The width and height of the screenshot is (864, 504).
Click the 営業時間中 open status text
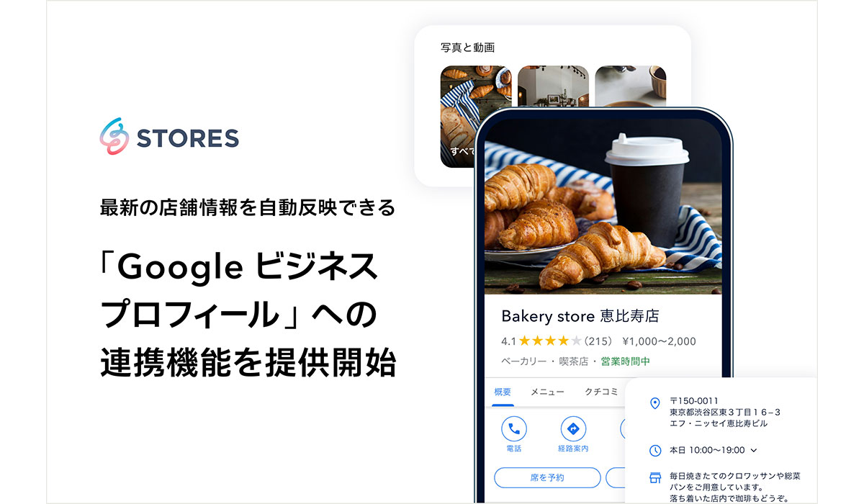click(x=625, y=361)
